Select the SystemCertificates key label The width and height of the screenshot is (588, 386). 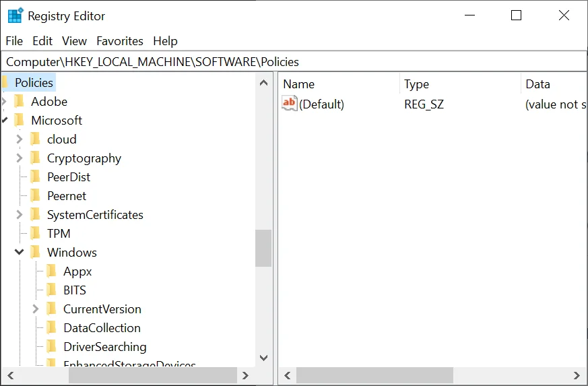click(95, 215)
